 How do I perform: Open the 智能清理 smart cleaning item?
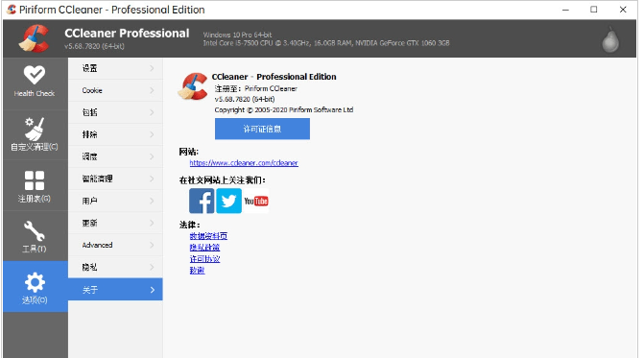pyautogui.click(x=115, y=179)
